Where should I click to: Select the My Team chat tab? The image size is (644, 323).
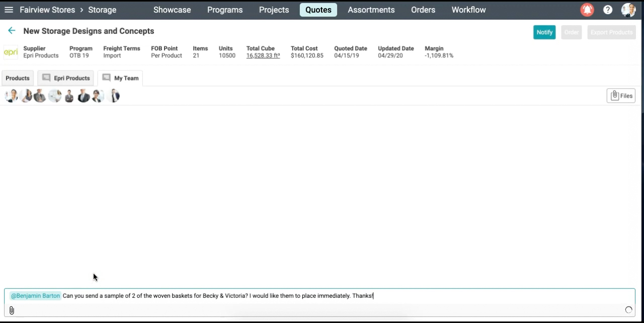(120, 78)
